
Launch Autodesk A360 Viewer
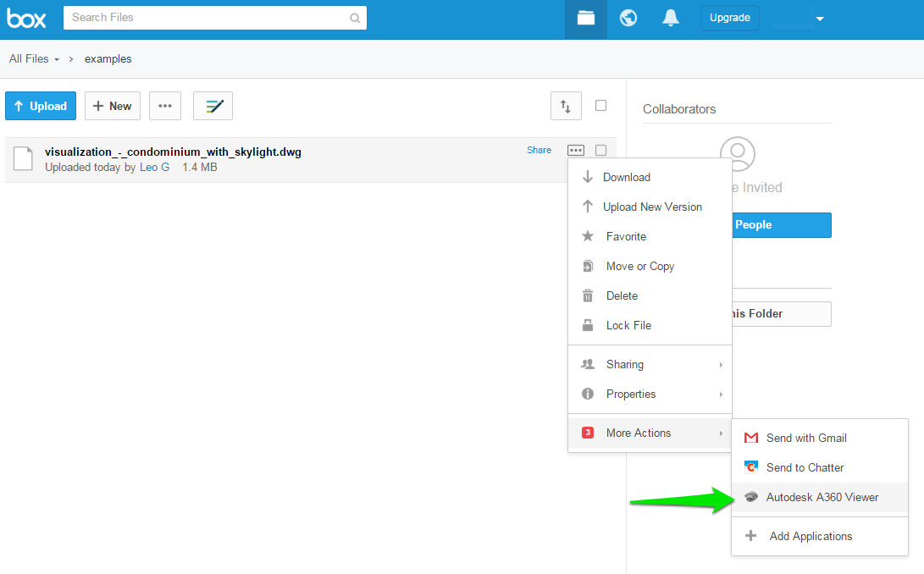pos(820,498)
